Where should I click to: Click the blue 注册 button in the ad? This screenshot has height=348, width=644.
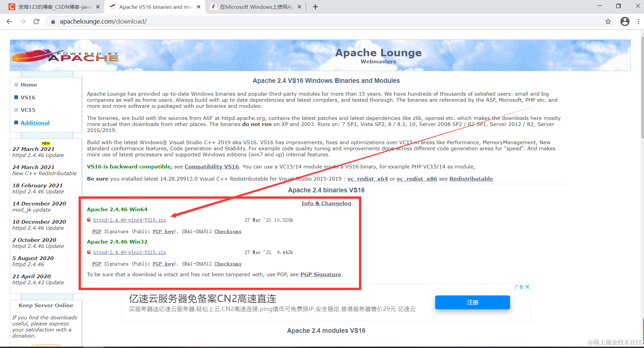pos(472,302)
